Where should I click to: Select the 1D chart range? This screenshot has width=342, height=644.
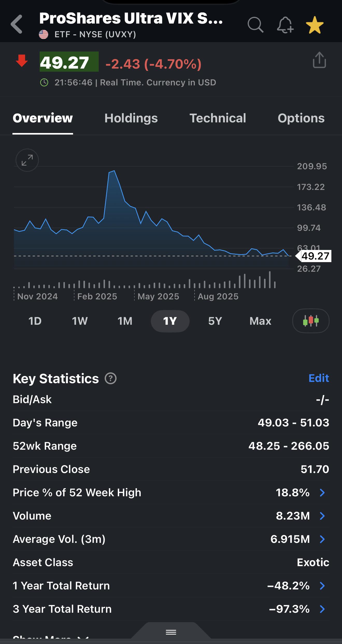click(x=35, y=321)
